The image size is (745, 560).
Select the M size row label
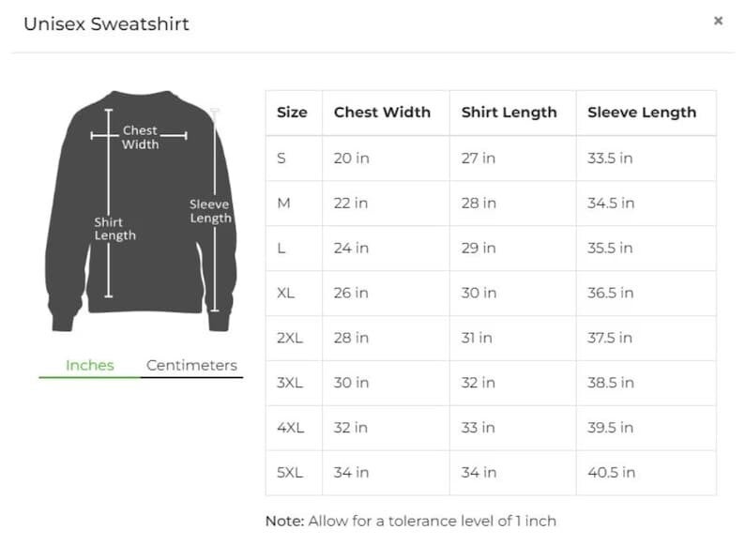click(282, 204)
